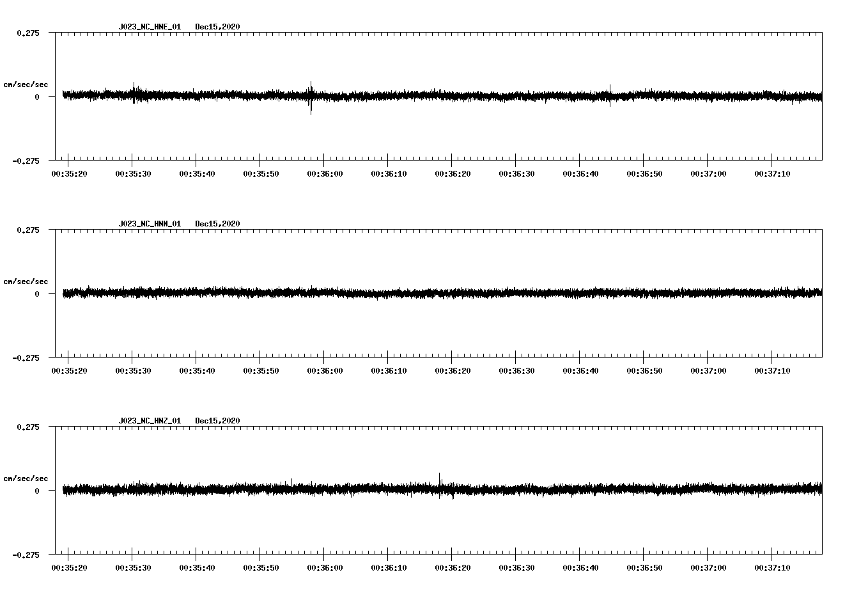Image resolution: width=868 pixels, height=591 pixels.
Task: Select the J023_NC_HNZ_01 channel title
Action: point(148,420)
